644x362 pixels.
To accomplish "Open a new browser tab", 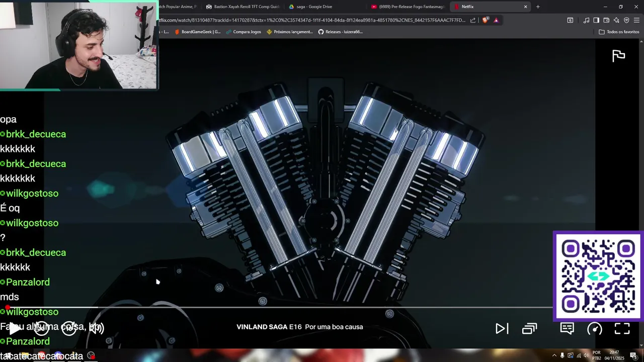I will tap(538, 7).
